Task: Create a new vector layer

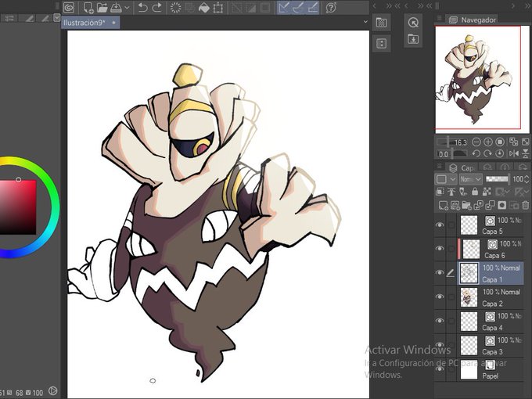Action: [455, 205]
